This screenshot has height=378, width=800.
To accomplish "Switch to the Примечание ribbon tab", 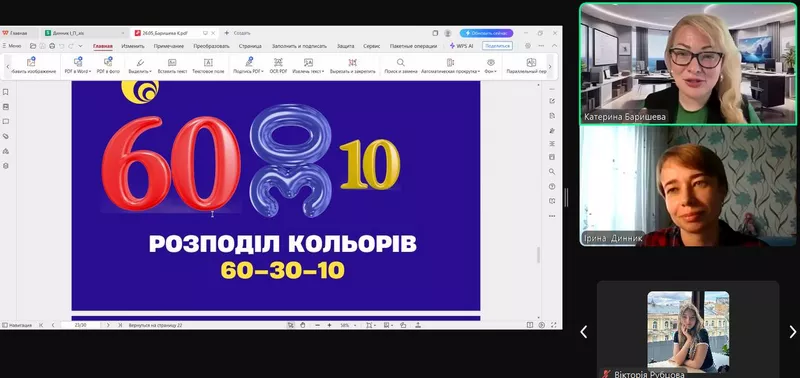I will coord(169,46).
